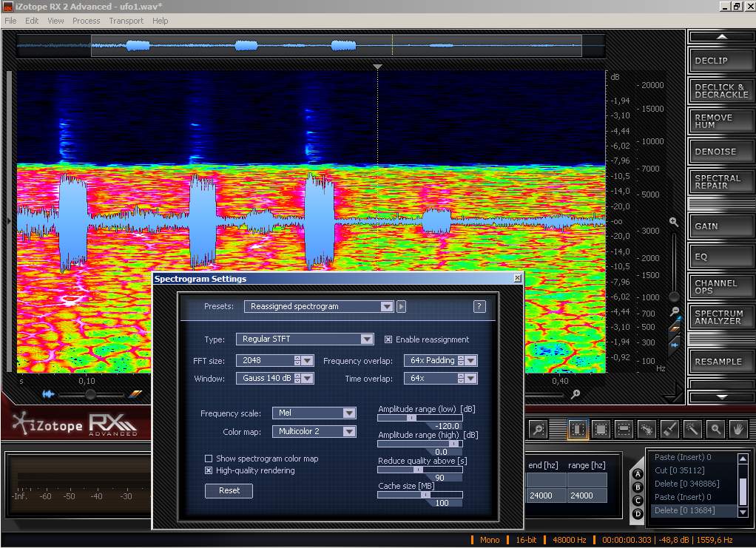Click snapshot button B
This screenshot has height=548, width=756.
[638, 487]
